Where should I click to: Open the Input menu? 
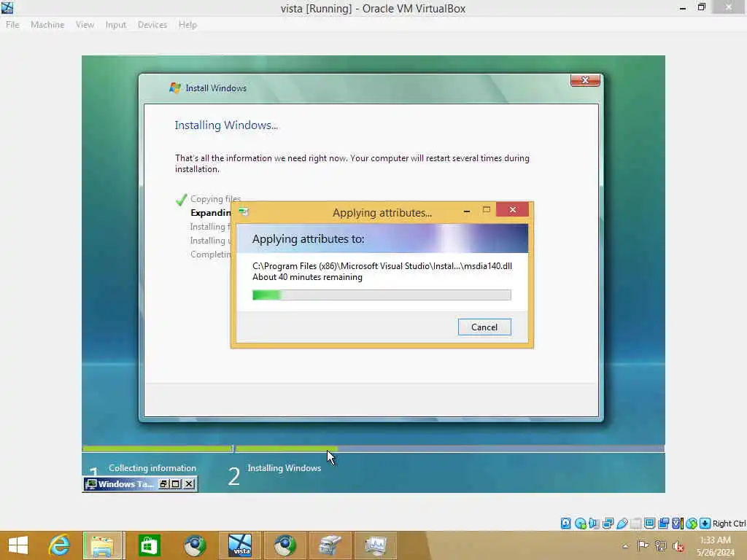[116, 25]
